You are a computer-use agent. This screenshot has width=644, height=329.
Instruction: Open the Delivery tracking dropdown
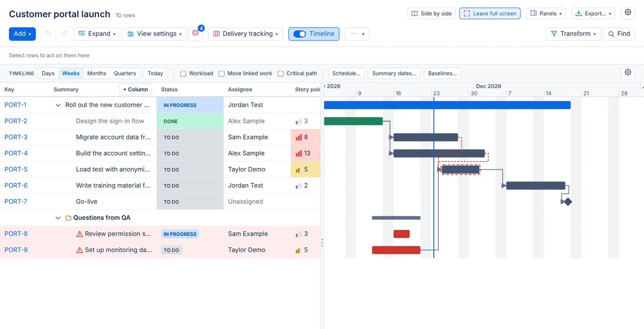pyautogui.click(x=246, y=34)
